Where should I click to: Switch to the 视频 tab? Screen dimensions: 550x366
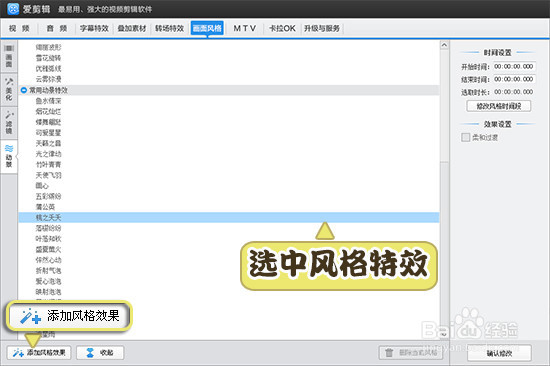19,28
